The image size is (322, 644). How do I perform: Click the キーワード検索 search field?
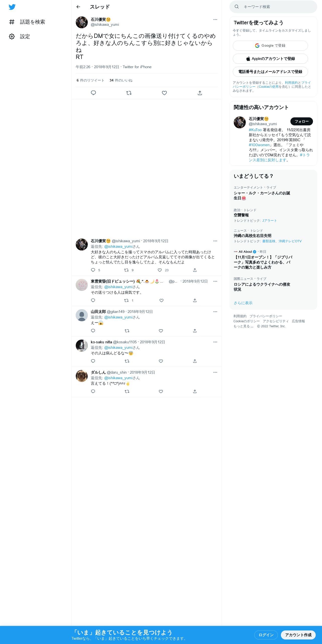coord(273,7)
